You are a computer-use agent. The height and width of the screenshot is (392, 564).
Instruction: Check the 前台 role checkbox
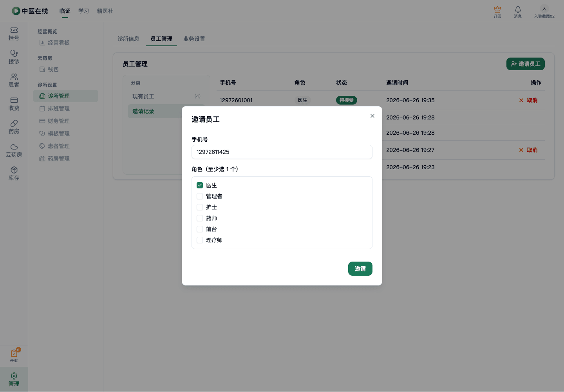200,229
